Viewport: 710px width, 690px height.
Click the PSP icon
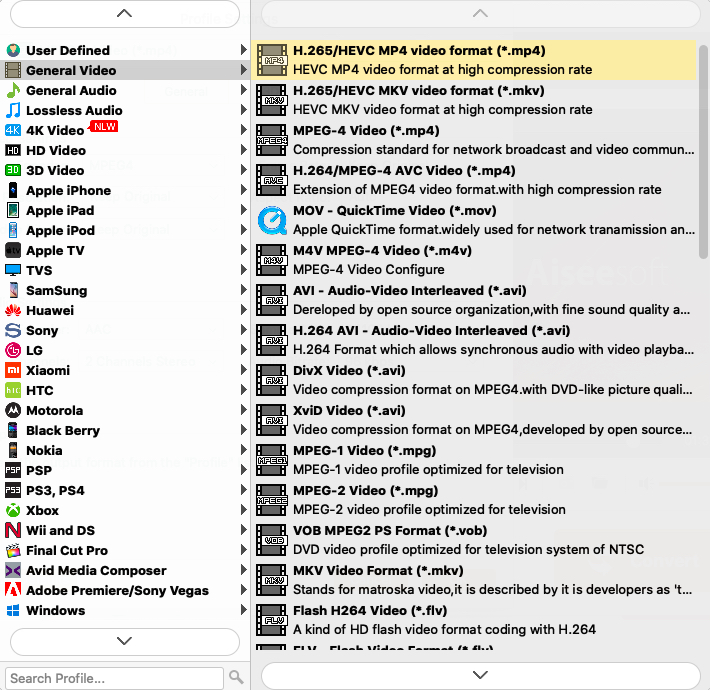tap(13, 470)
